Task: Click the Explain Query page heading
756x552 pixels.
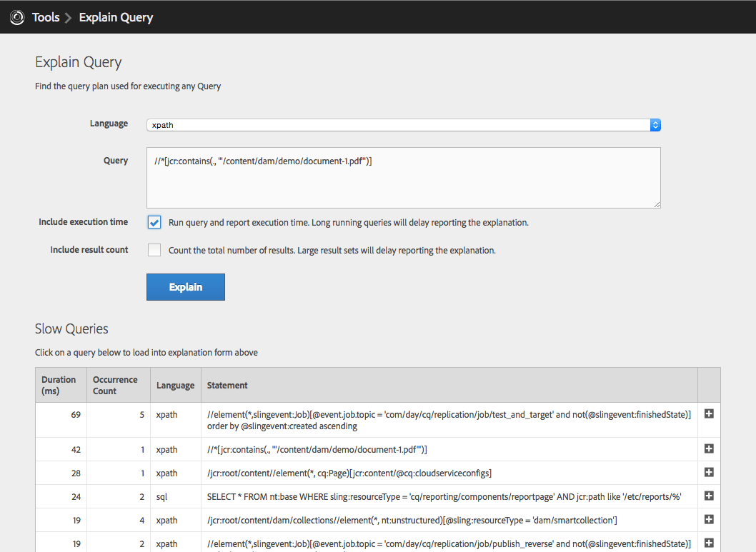Action: pyautogui.click(x=78, y=63)
